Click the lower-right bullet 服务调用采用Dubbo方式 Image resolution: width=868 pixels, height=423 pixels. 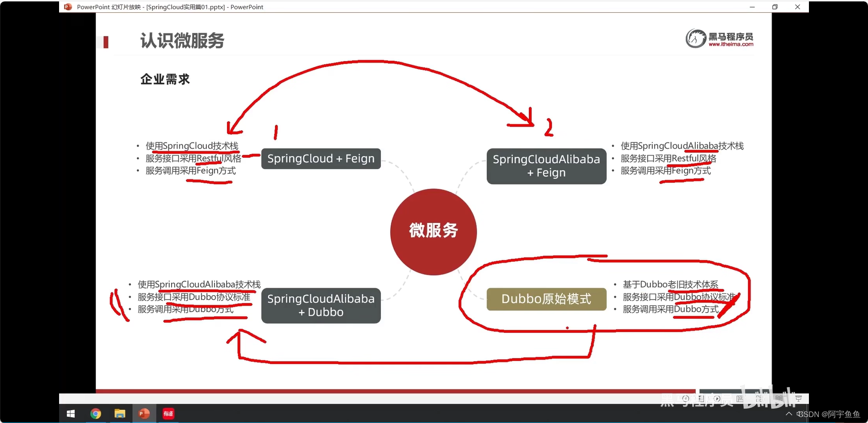coord(670,309)
